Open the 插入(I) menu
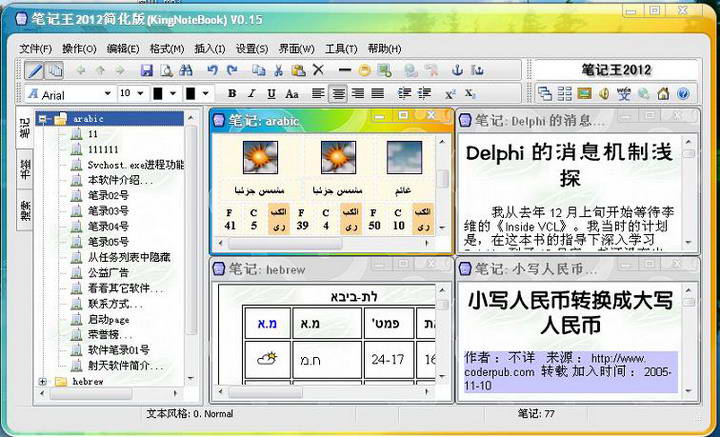The height and width of the screenshot is (437, 720). [209, 49]
